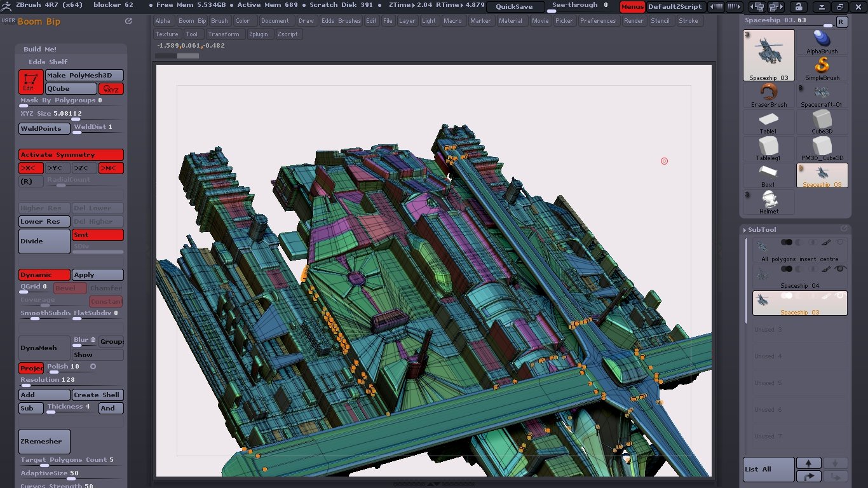
Task: Hide Spaceship 04 subtool with eye icon
Action: pyautogui.click(x=840, y=269)
